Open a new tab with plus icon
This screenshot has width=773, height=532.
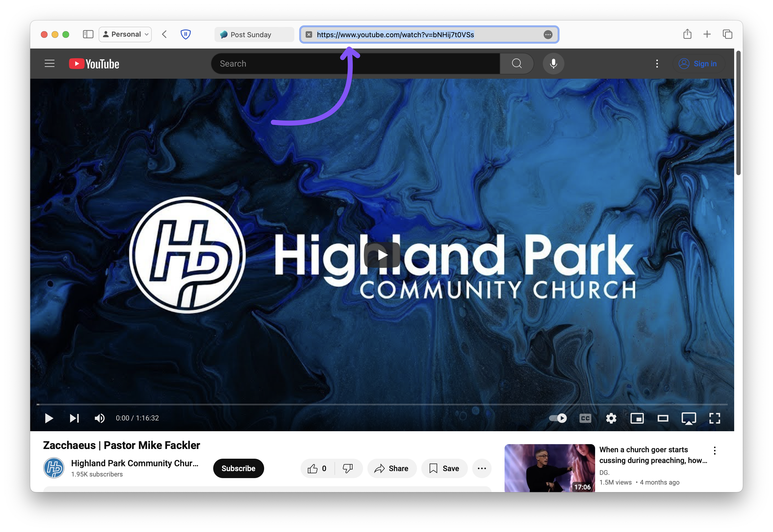click(x=707, y=34)
